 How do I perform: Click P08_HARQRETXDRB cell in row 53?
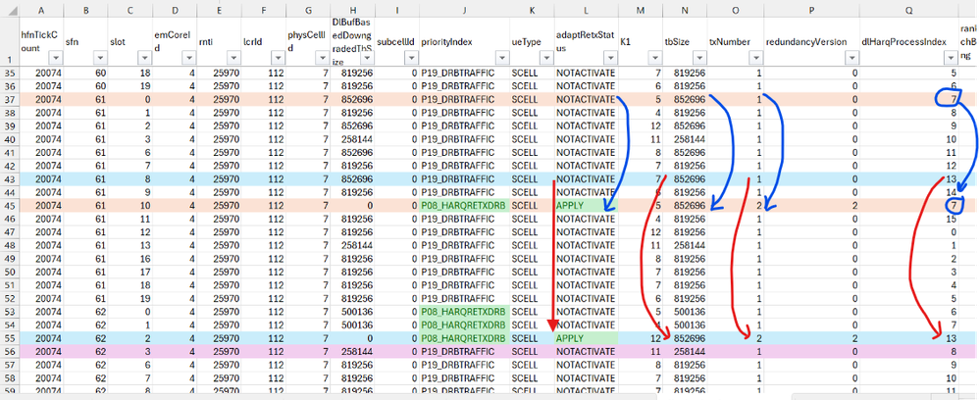pos(464,311)
